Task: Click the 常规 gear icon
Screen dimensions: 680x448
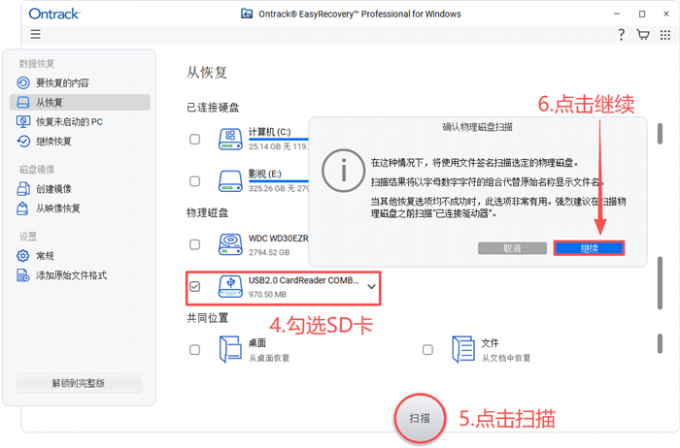Action: pyautogui.click(x=23, y=255)
